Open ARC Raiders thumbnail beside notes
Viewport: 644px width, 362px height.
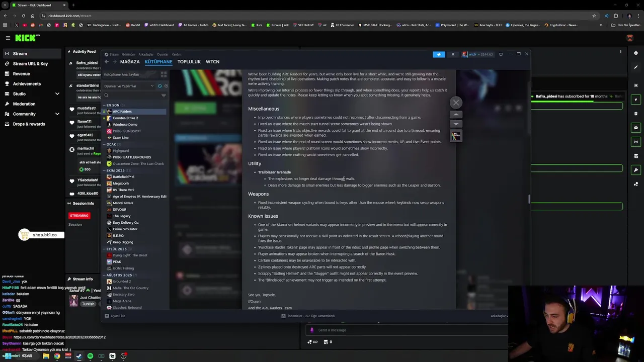(456, 136)
